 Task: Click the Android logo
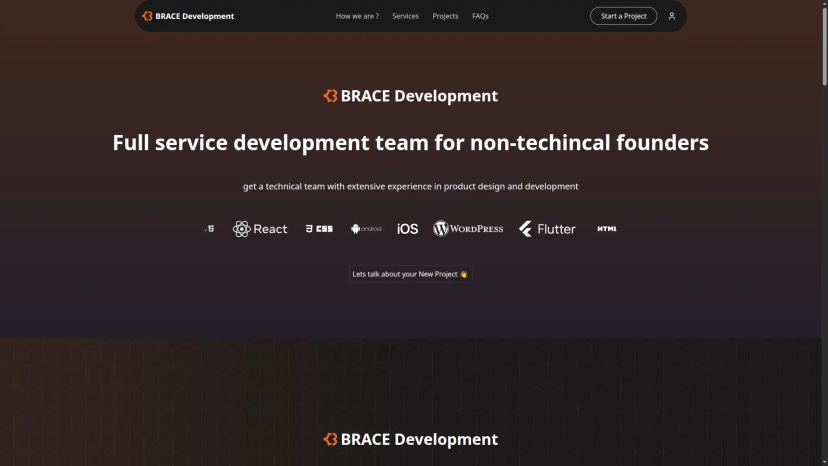coord(366,229)
